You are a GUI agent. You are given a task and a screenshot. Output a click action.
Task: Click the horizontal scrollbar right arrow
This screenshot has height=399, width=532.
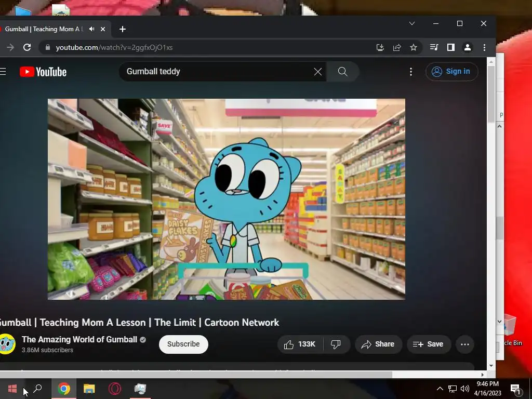(x=483, y=375)
